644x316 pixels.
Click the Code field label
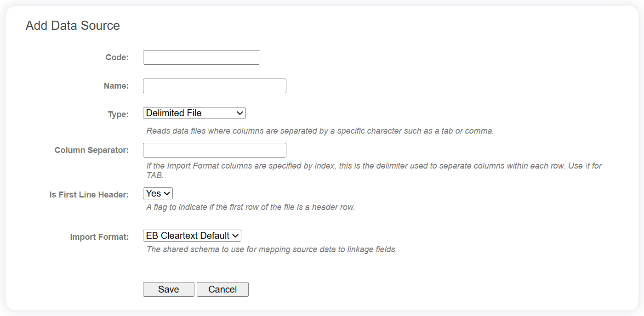coord(117,57)
